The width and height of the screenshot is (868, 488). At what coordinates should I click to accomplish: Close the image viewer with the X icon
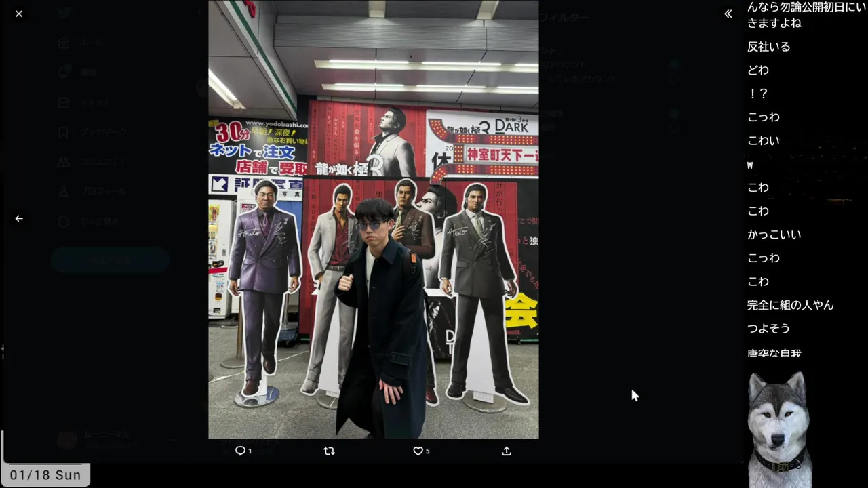click(19, 14)
